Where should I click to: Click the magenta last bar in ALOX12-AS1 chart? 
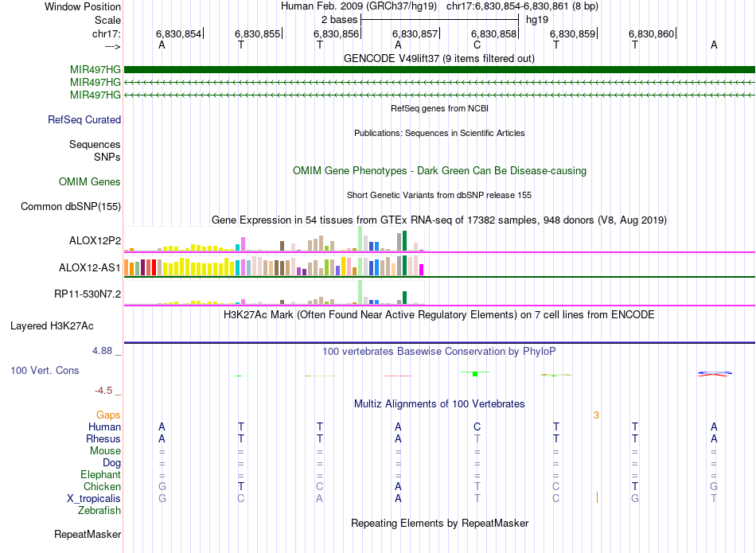click(422, 270)
